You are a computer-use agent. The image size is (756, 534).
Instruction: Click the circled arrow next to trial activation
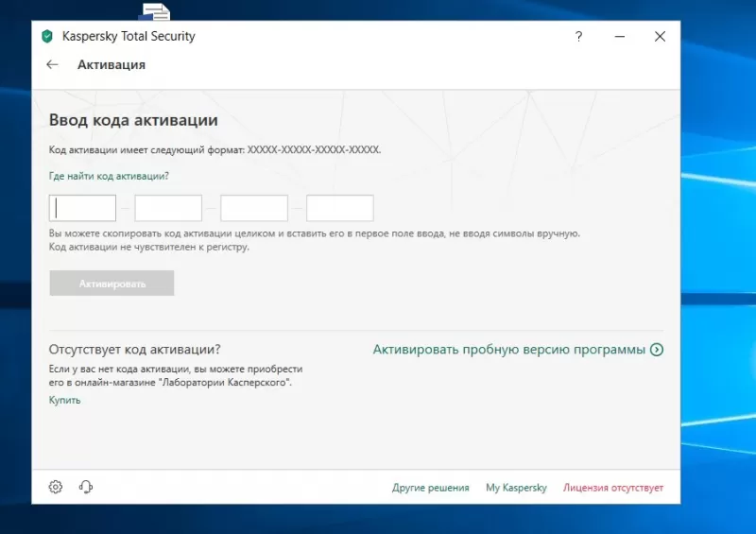click(x=657, y=350)
